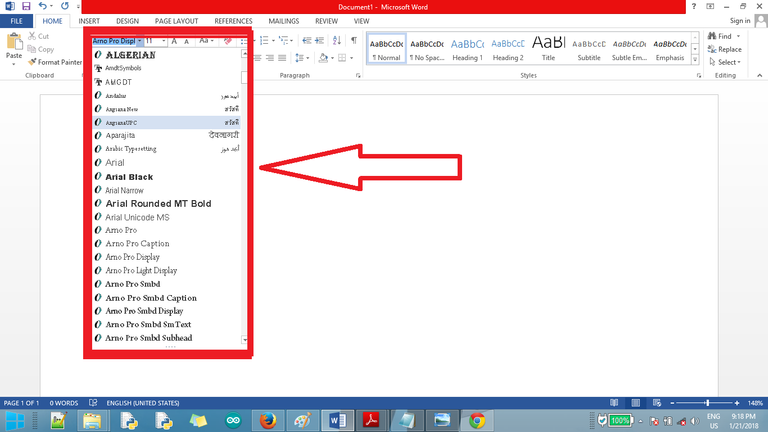Open Firefox from the Windows taskbar

coord(267,420)
